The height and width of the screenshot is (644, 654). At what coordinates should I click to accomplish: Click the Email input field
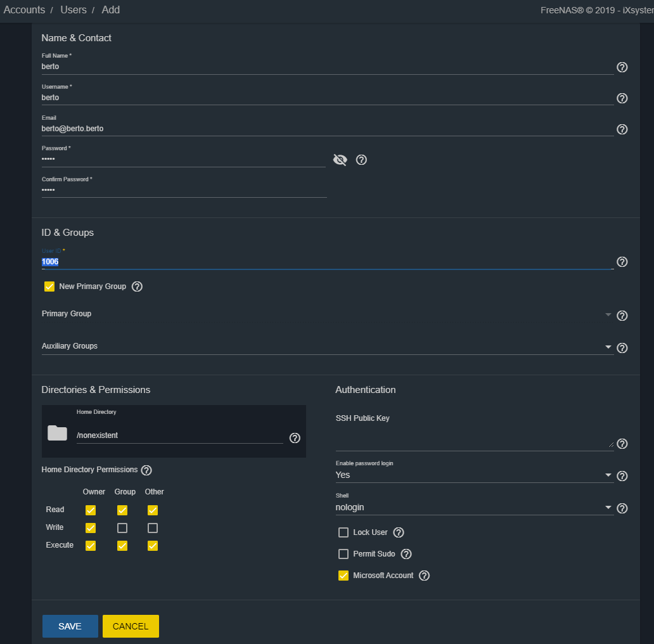pos(328,129)
